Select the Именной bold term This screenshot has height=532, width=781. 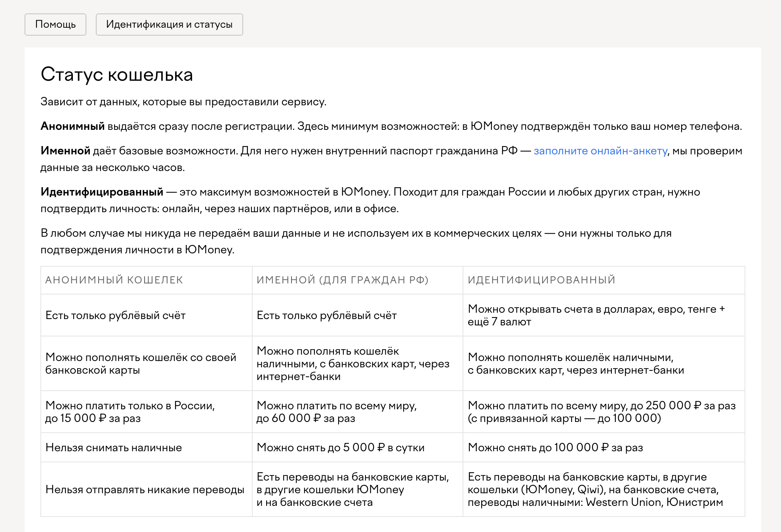point(65,151)
